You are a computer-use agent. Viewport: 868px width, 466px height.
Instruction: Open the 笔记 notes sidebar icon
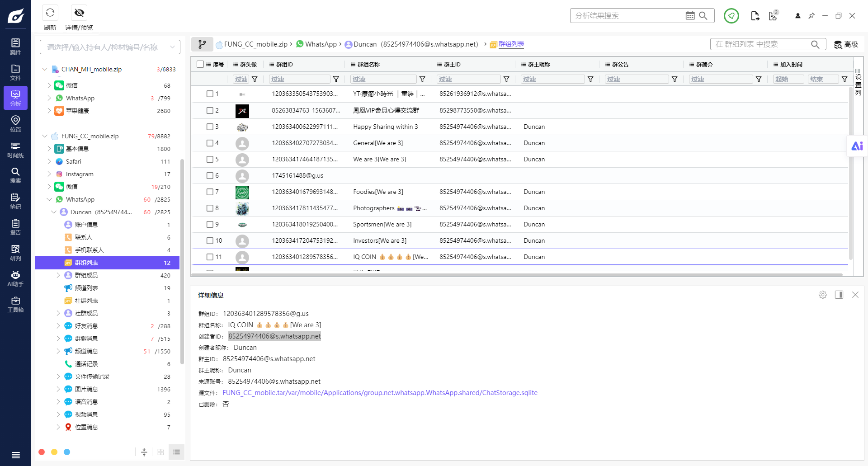(15, 201)
